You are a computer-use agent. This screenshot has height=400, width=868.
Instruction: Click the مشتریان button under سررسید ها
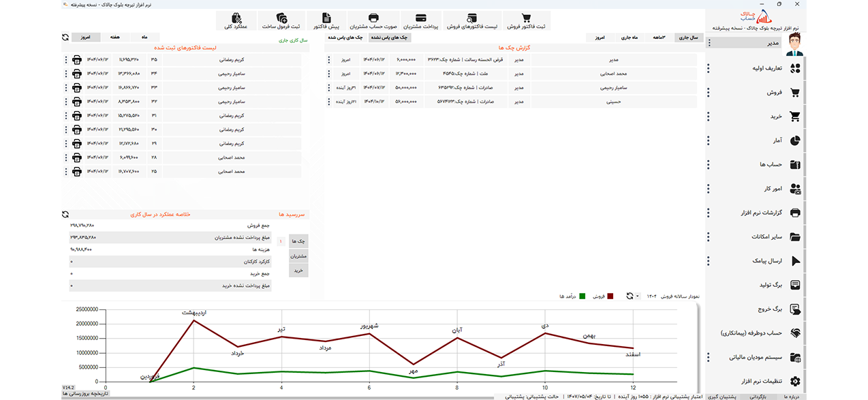point(298,256)
